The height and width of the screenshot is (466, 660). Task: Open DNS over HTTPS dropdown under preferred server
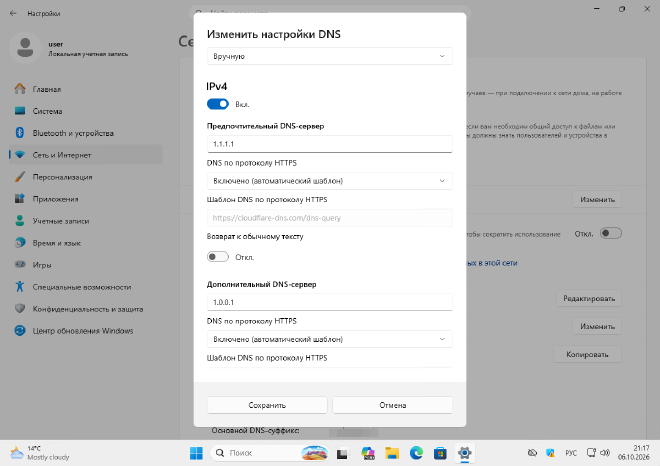tap(330, 181)
